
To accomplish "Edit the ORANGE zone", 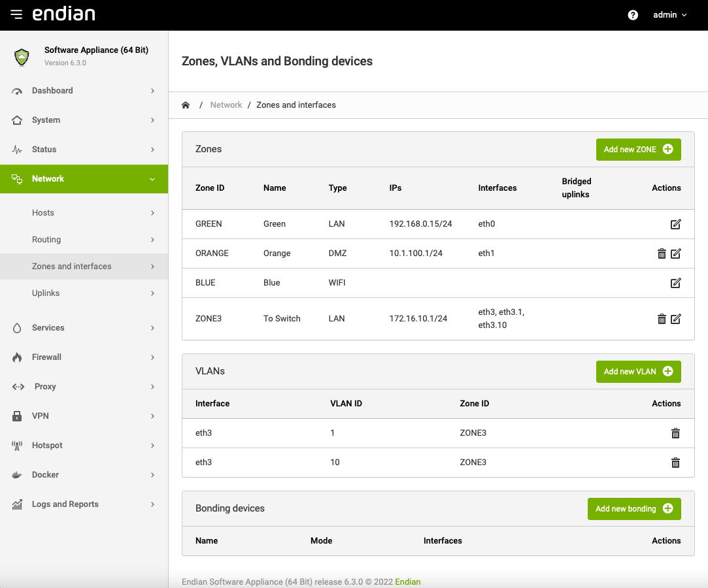I will [675, 253].
